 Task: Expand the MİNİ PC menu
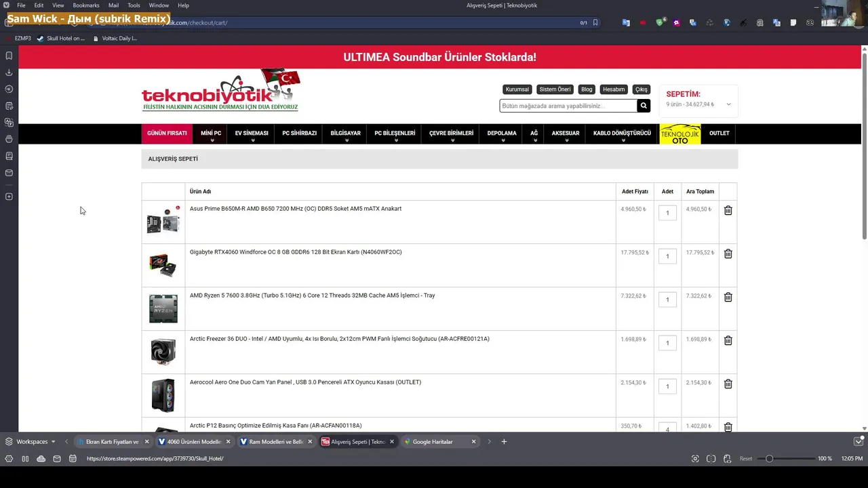coord(211,134)
